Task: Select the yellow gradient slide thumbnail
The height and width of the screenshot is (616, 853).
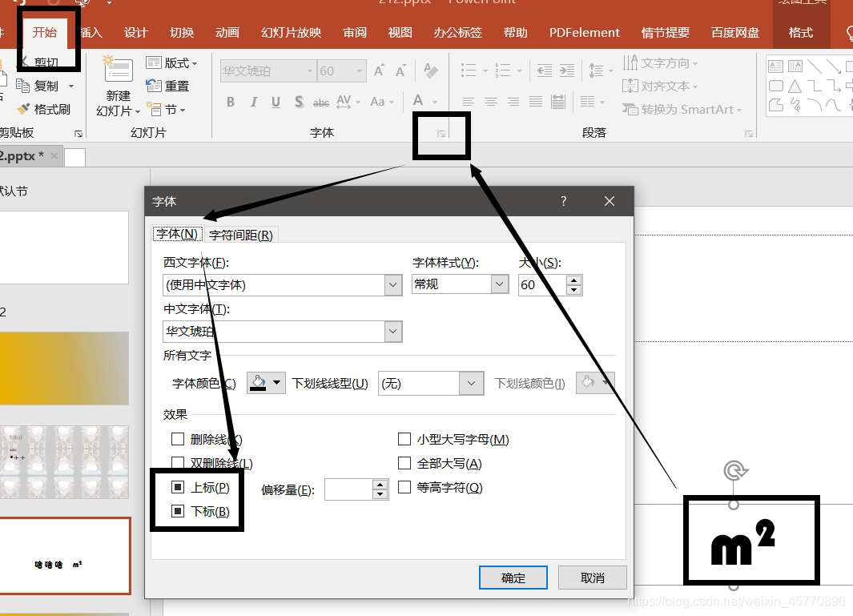Action: [64, 368]
